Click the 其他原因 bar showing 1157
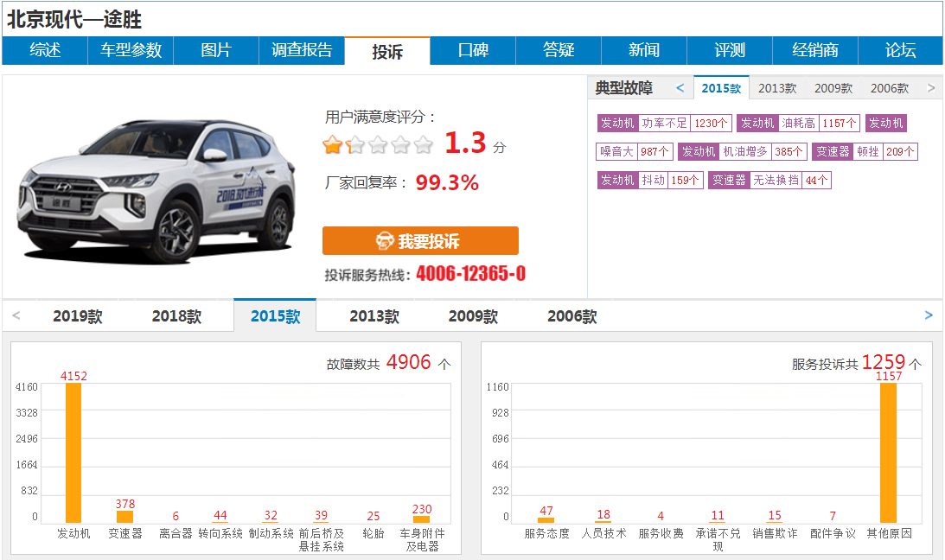The image size is (945, 560). coord(889,452)
